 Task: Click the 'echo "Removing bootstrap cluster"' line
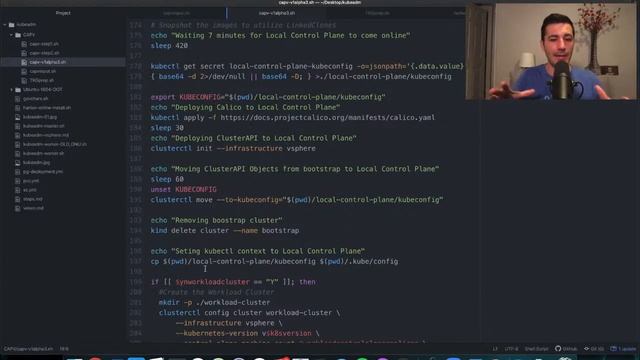(216, 220)
